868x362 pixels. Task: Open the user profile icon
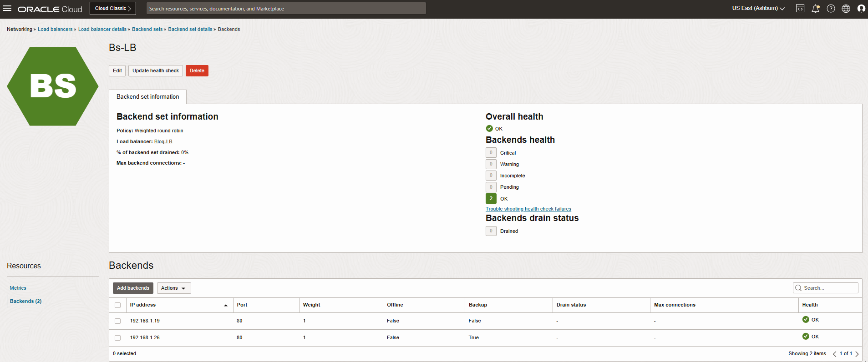pos(861,9)
